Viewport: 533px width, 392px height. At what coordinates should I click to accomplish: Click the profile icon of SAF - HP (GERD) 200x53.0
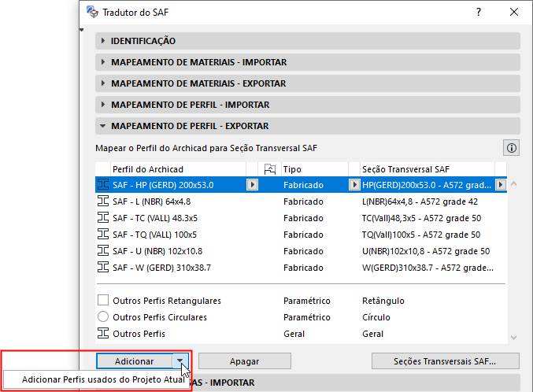pyautogui.click(x=103, y=185)
